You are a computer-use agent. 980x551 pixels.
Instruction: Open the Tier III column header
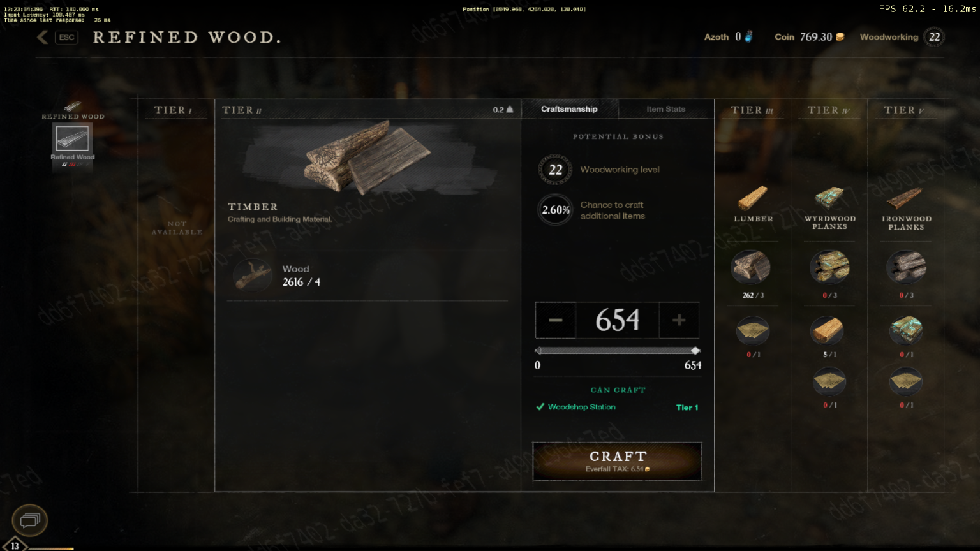pyautogui.click(x=752, y=110)
